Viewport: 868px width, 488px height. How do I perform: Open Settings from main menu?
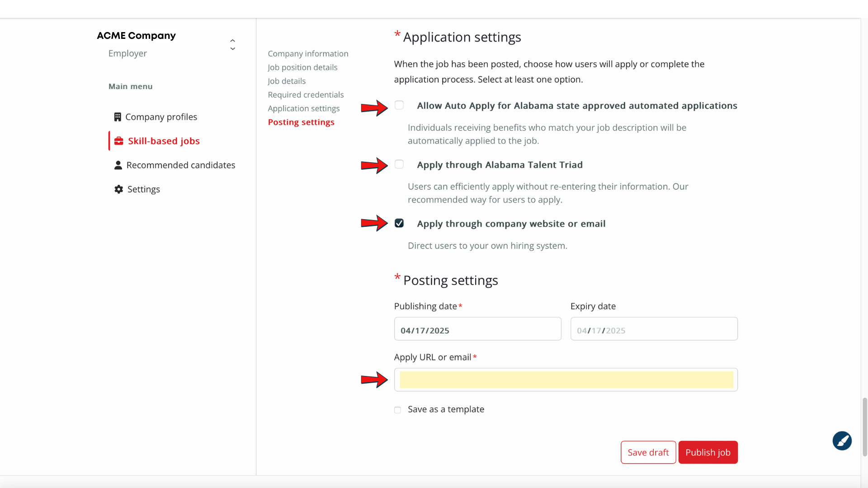[137, 189]
